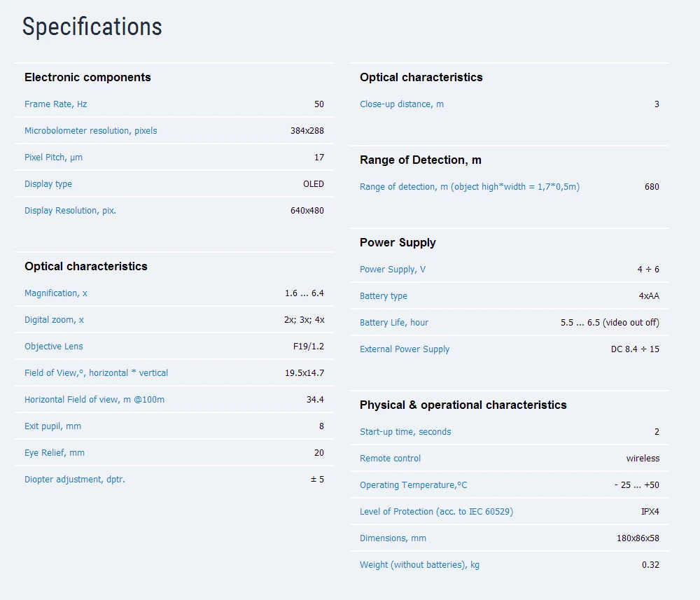This screenshot has height=600, width=700.
Task: Click Weight (without batteries), kg label
Action: [419, 565]
